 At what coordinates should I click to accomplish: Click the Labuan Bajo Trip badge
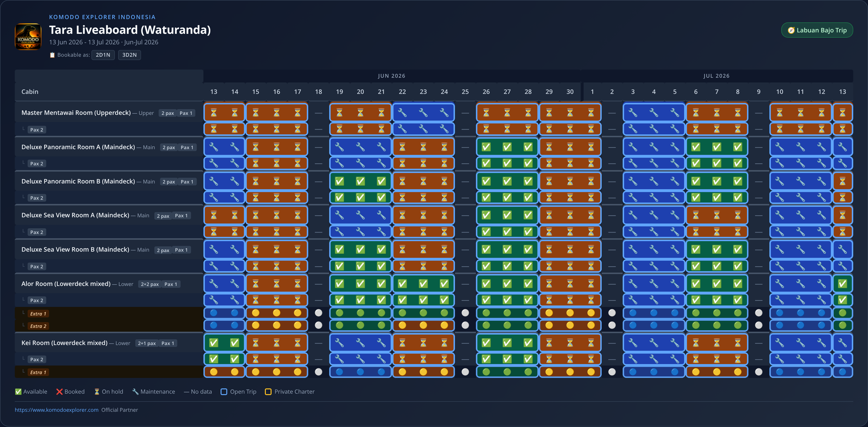coord(817,30)
